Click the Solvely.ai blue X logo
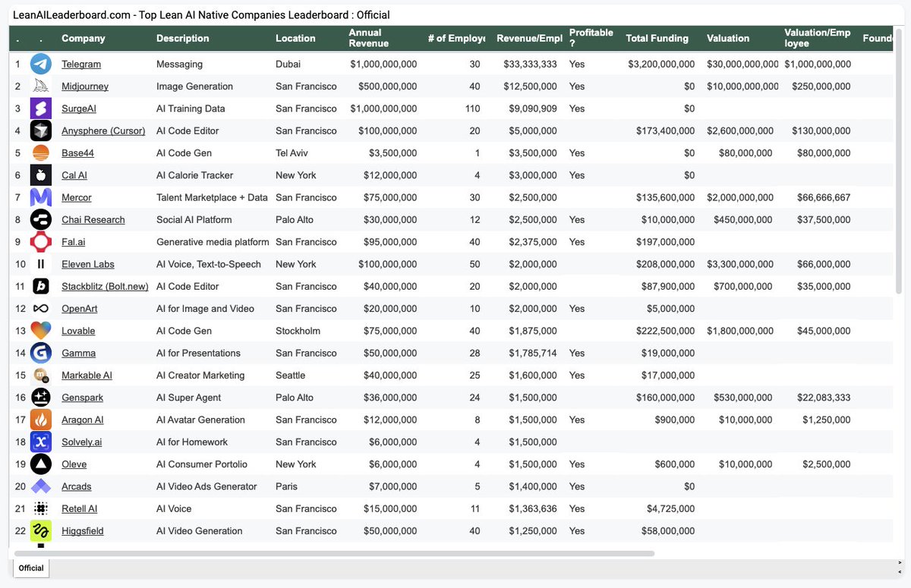Image resolution: width=911 pixels, height=588 pixels. coord(41,442)
